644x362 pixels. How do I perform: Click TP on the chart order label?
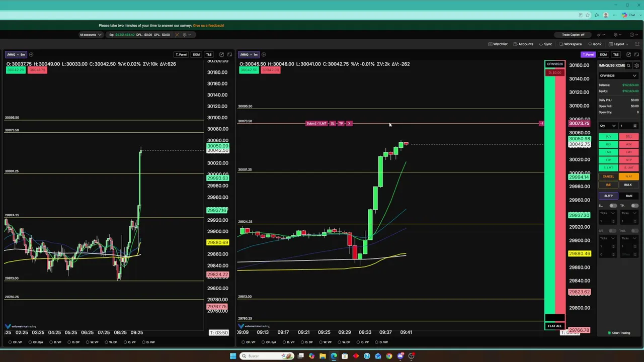pyautogui.click(x=341, y=123)
